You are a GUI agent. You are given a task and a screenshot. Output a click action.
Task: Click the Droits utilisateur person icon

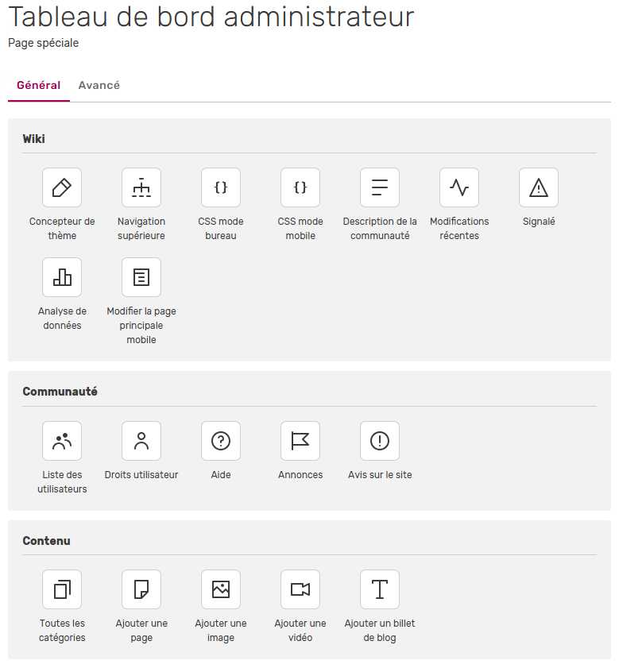pyautogui.click(x=141, y=441)
